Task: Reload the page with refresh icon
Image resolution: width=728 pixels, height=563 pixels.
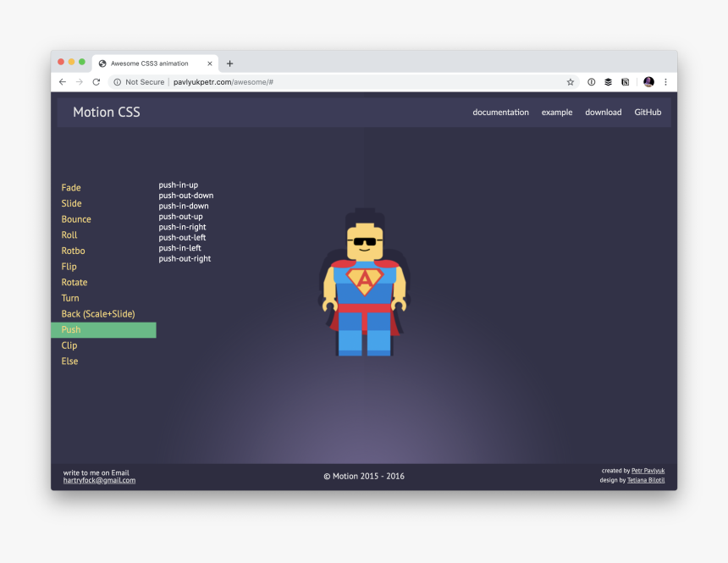Action: 97,82
